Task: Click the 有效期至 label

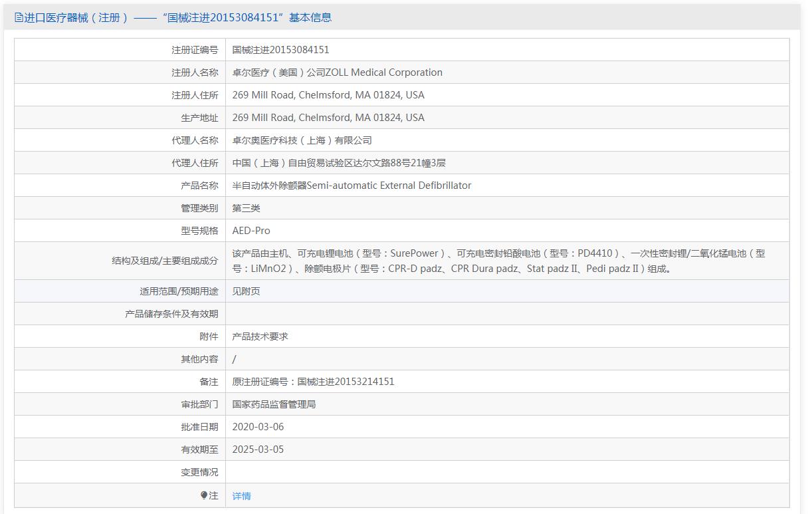Action: [199, 450]
